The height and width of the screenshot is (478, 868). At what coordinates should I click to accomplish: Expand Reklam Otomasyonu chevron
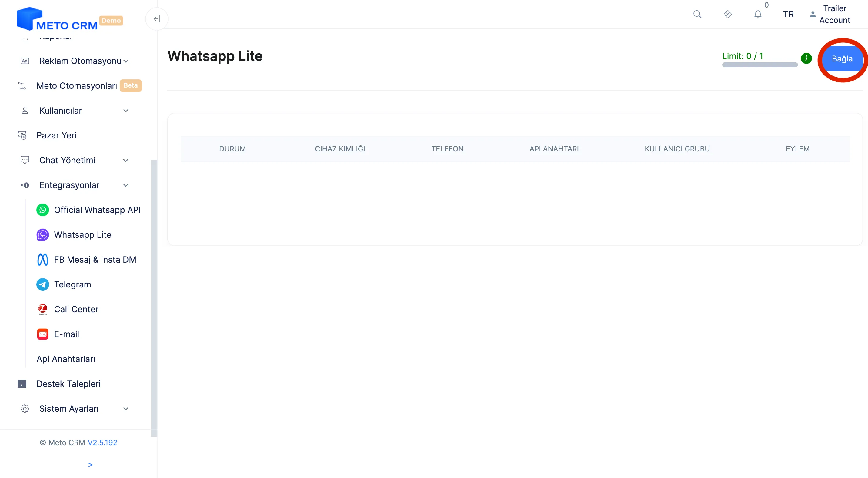[x=126, y=61]
